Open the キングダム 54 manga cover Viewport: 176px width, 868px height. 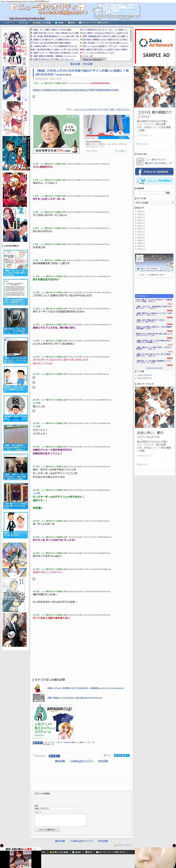16,153
